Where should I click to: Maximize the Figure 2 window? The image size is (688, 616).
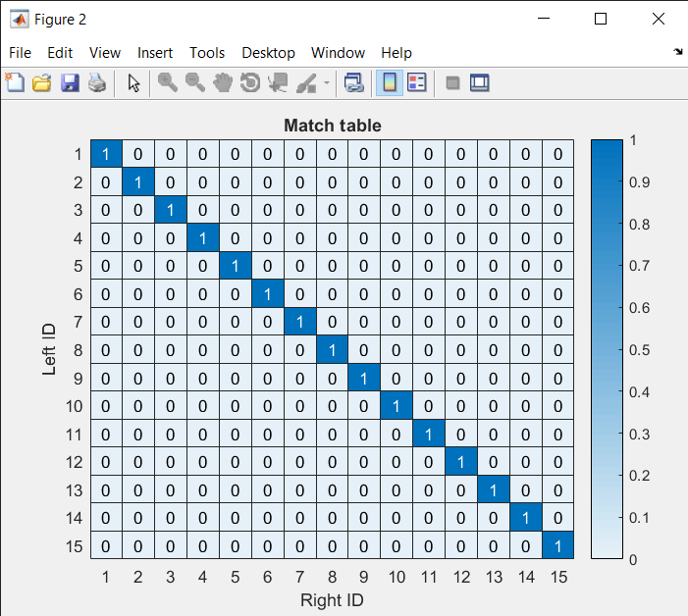point(601,19)
